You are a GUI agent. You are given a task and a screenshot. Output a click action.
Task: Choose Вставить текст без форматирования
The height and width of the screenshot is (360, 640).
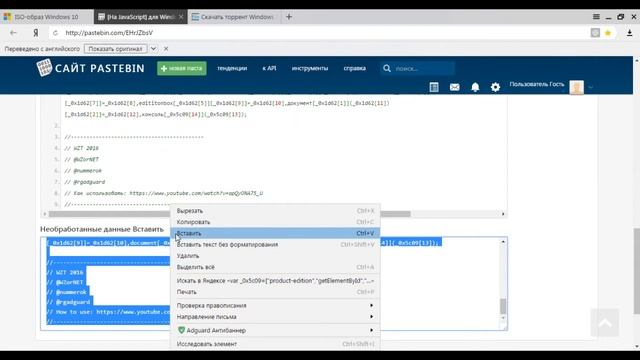[x=276, y=244]
